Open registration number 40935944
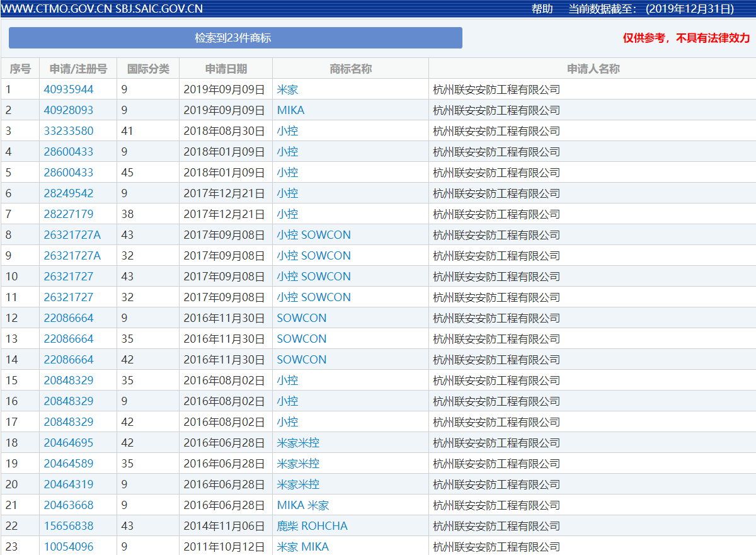 69,89
